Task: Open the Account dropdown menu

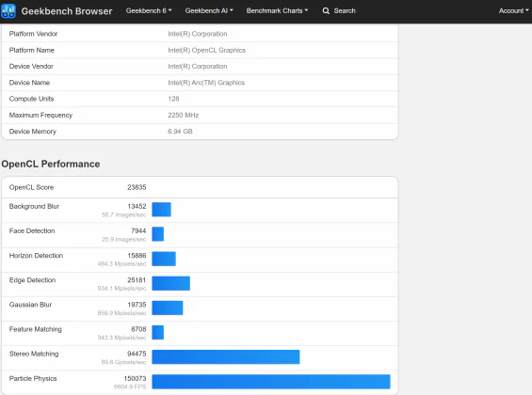Action: coord(513,11)
